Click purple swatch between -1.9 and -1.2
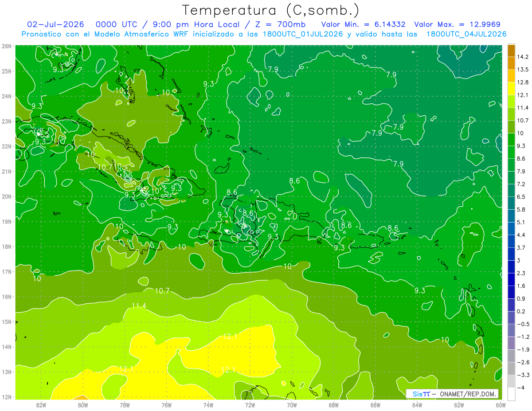Image resolution: width=532 pixels, height=411 pixels. tap(511, 343)
